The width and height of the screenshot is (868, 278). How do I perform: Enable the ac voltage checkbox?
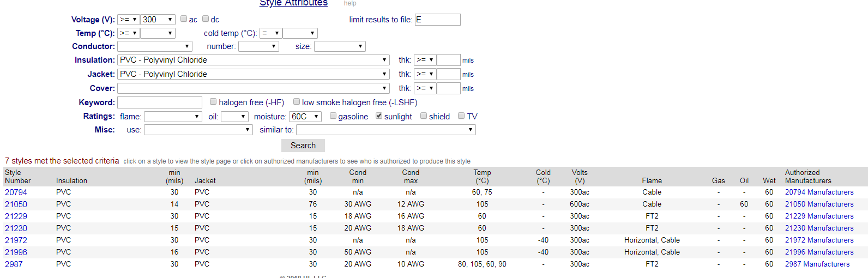pos(184,19)
